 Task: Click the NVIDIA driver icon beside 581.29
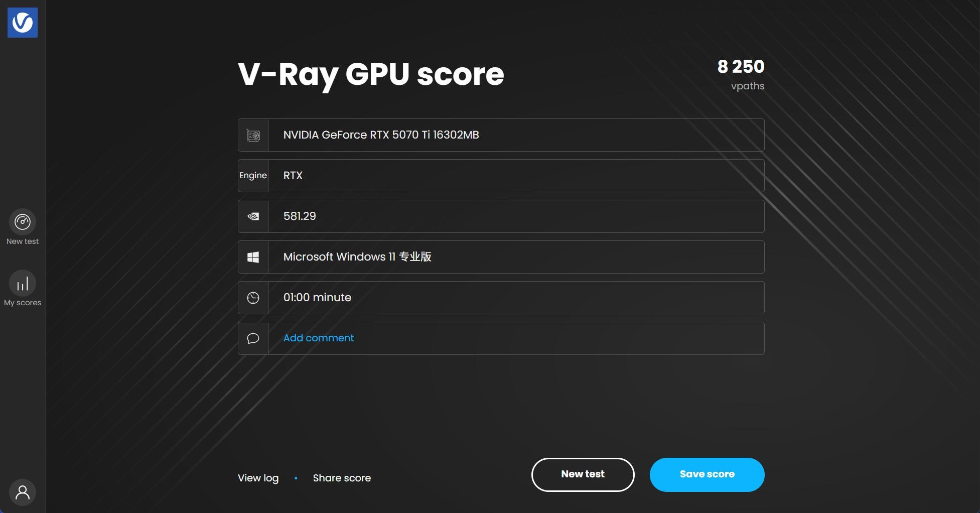click(253, 216)
